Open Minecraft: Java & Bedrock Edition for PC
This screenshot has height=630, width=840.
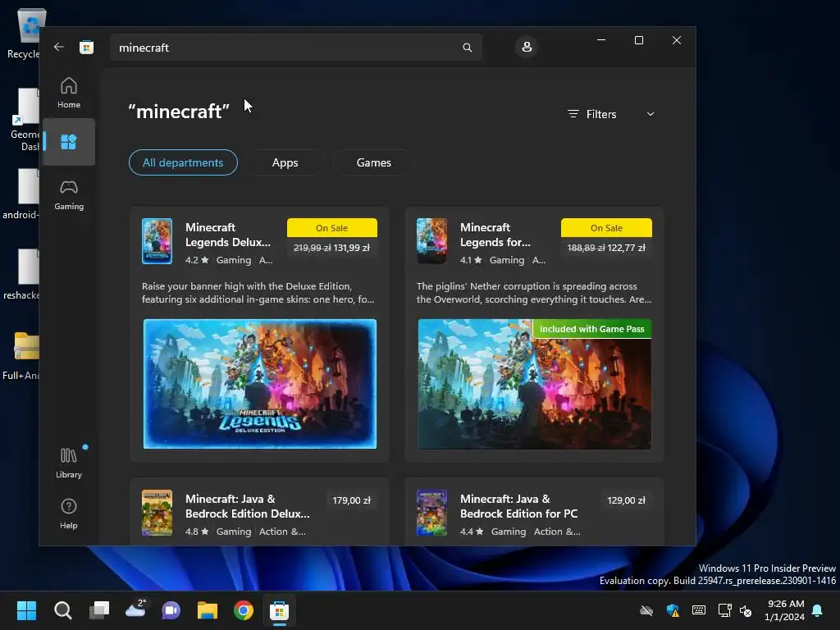518,506
